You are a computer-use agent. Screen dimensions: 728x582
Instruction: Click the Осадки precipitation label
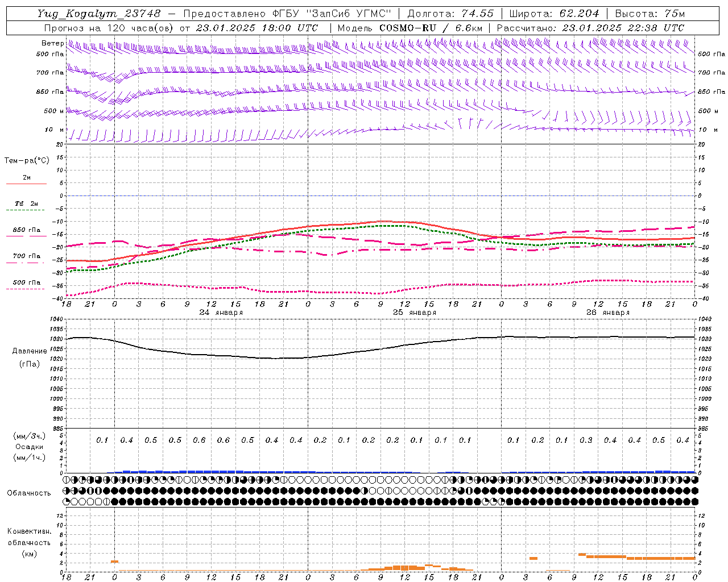[30, 447]
